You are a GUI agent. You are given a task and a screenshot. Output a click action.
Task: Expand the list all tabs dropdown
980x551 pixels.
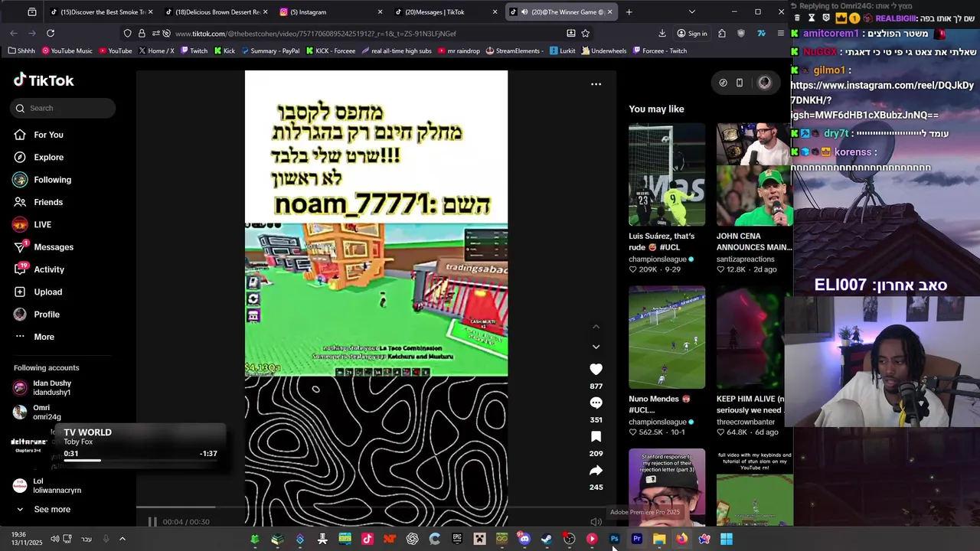691,12
